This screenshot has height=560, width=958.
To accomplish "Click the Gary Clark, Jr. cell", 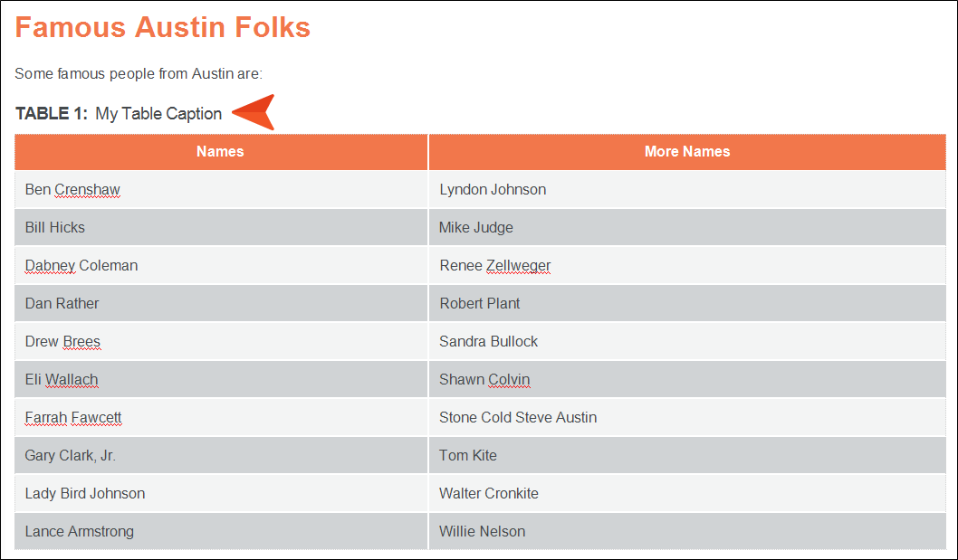I will (x=221, y=455).
